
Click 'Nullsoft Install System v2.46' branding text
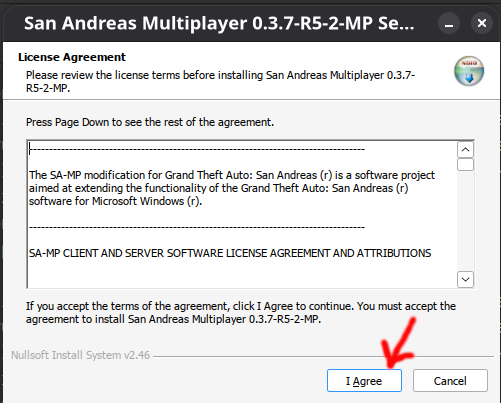click(81, 355)
